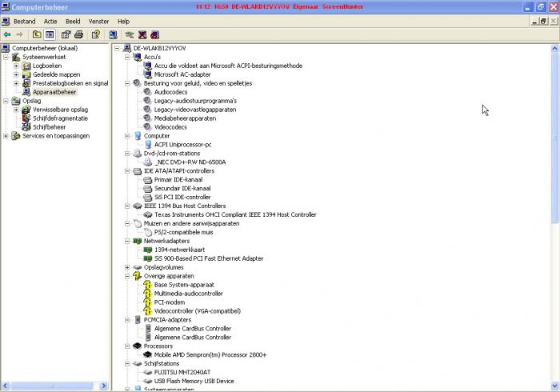Click the Processors chip category icon
This screenshot has height=392, width=560.
pyautogui.click(x=137, y=346)
